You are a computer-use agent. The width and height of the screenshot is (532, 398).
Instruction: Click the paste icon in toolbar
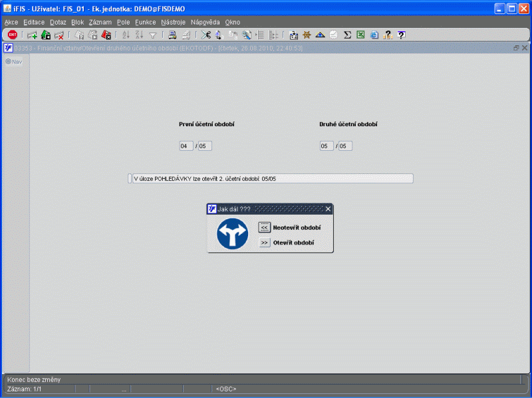[x=233, y=35]
